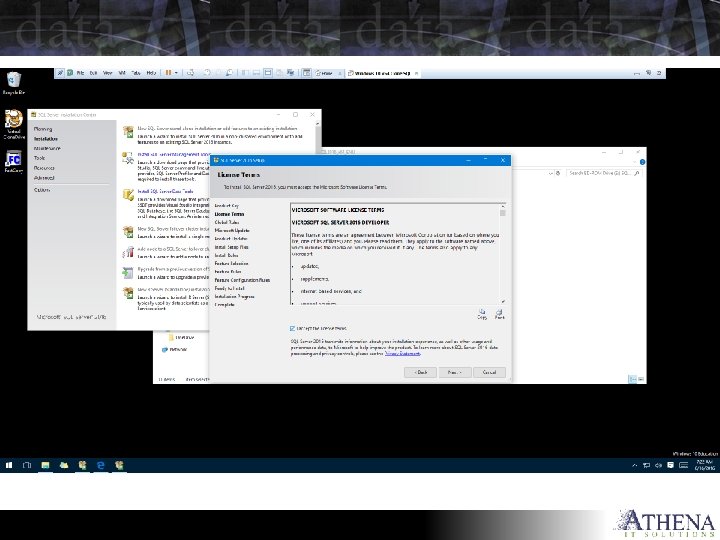Viewport: 720px width, 540px height.
Task: Click Add node to failover cluster icon
Action: [128, 252]
